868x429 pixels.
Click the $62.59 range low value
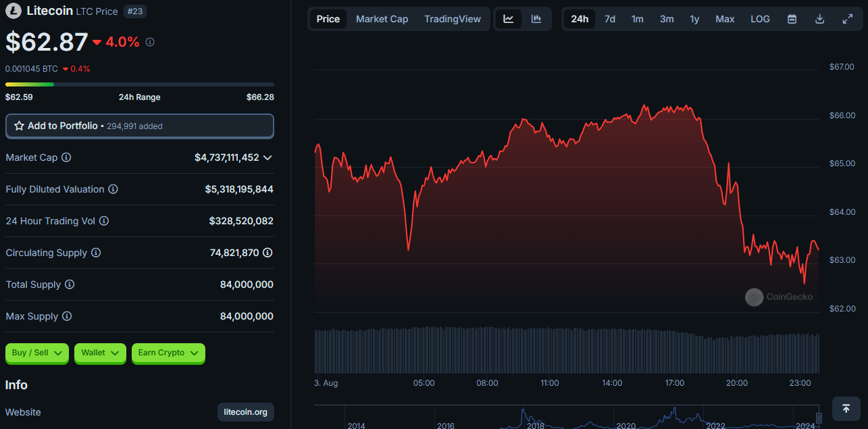19,97
